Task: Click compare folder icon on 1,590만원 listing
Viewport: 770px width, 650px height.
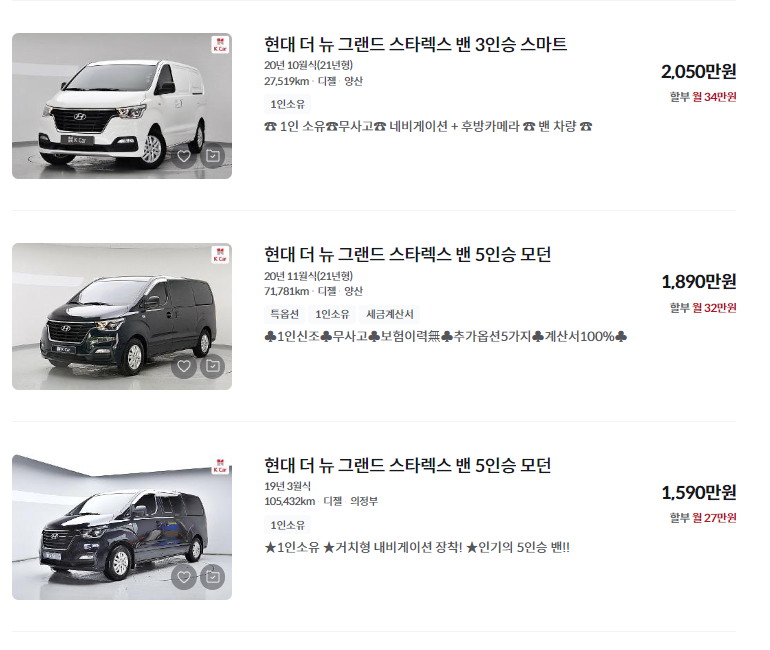Action: (213, 577)
